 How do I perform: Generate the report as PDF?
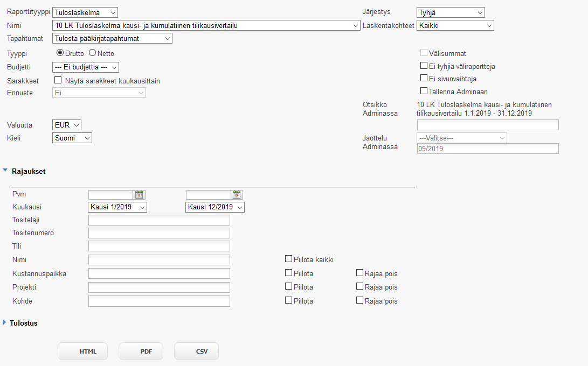point(141,351)
